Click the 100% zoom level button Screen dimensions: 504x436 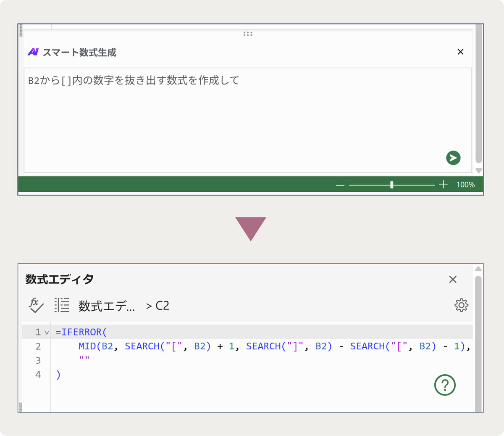(465, 185)
